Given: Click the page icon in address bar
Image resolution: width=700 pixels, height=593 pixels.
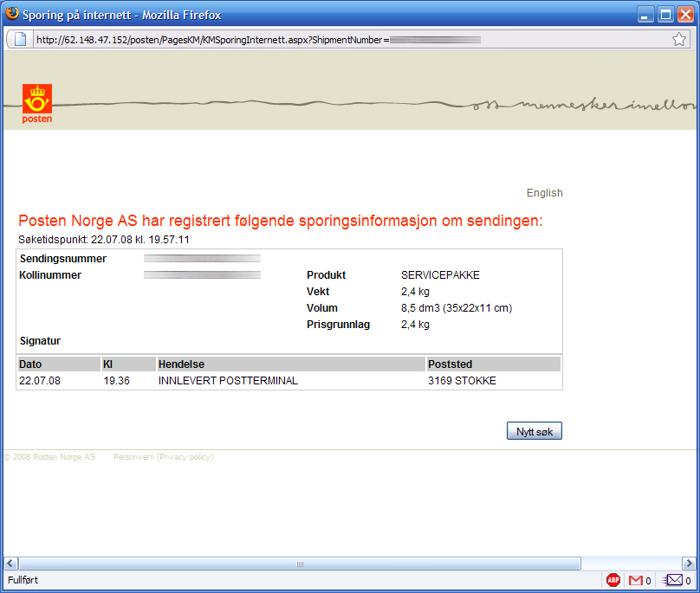Looking at the screenshot, I should point(20,39).
